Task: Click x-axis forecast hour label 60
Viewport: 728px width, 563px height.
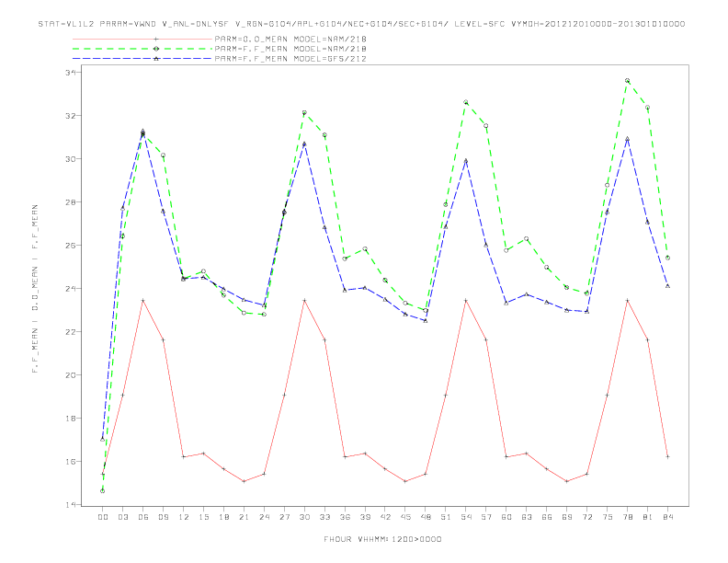Action: [x=506, y=517]
